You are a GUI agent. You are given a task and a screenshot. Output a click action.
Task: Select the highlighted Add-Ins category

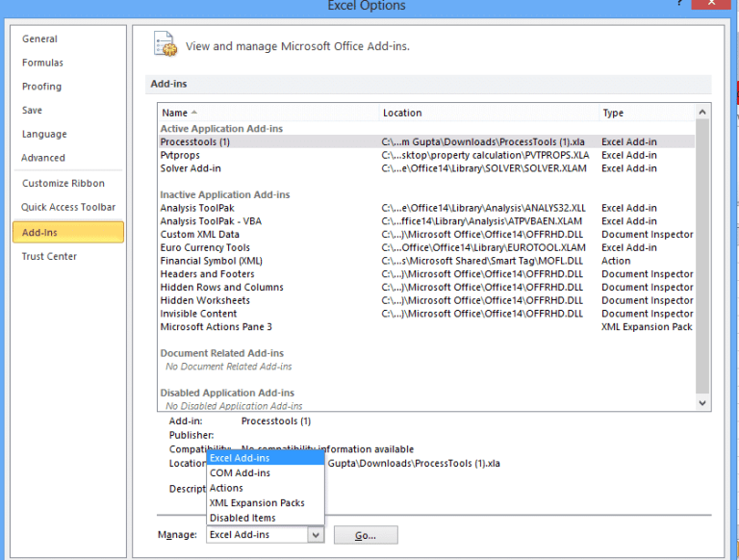pos(68,233)
